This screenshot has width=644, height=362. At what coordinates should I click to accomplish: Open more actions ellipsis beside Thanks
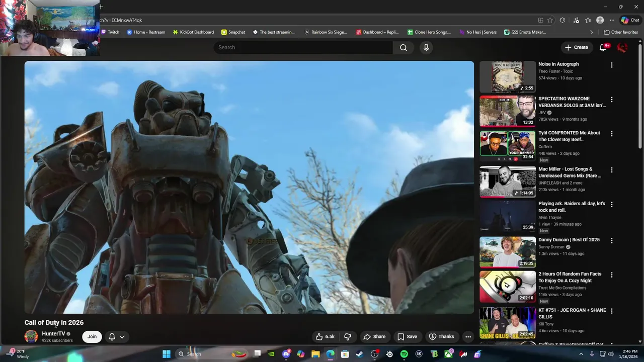[468, 337]
